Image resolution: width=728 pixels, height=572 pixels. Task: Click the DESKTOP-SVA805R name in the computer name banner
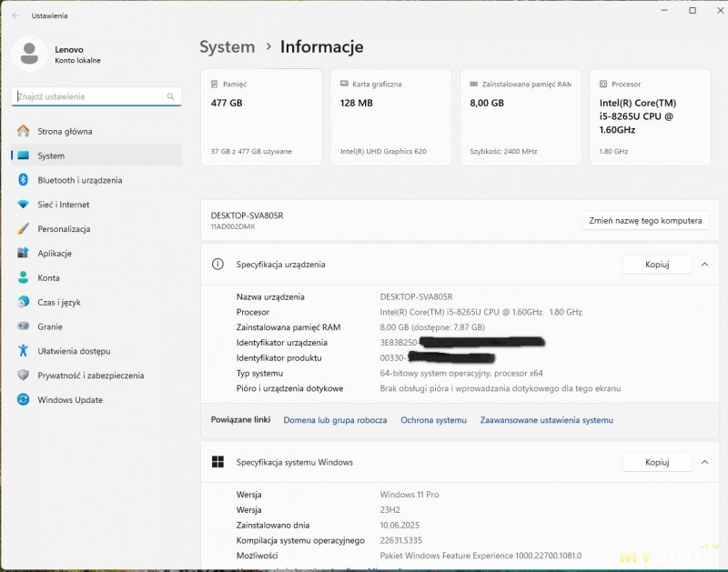[x=247, y=216]
